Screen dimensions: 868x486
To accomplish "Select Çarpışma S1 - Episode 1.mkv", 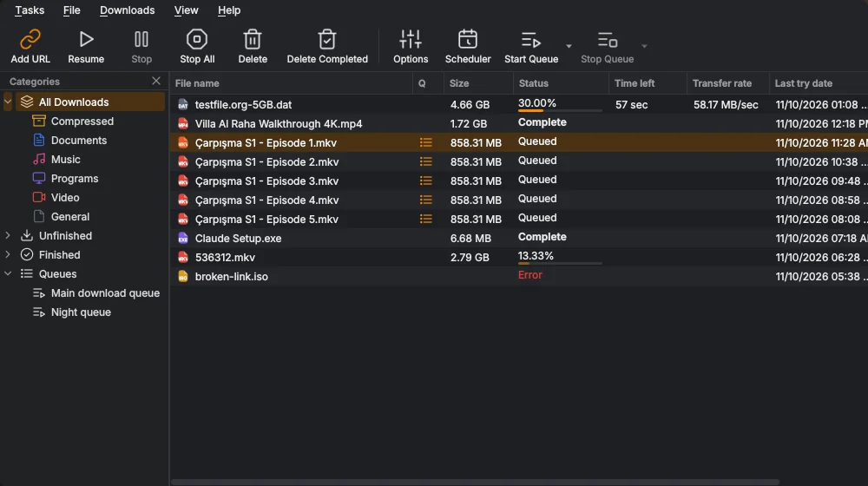I will [519, 143].
